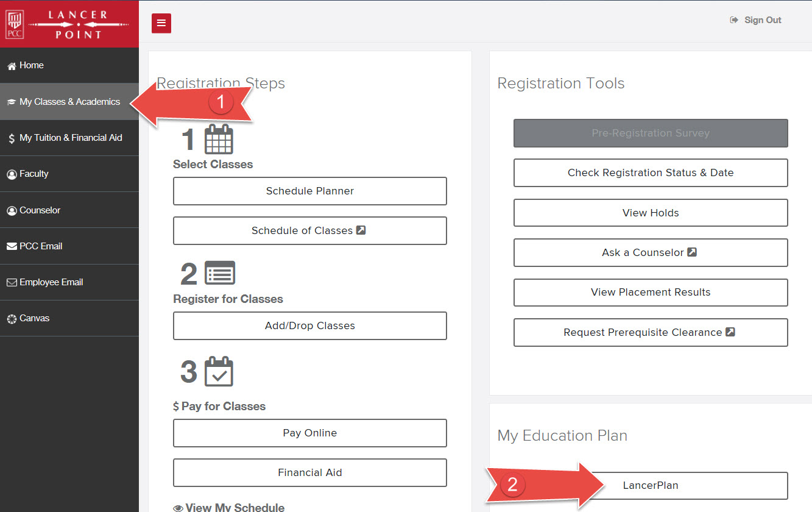Sign out of Lancer Point
This screenshot has width=812, height=512.
756,20
